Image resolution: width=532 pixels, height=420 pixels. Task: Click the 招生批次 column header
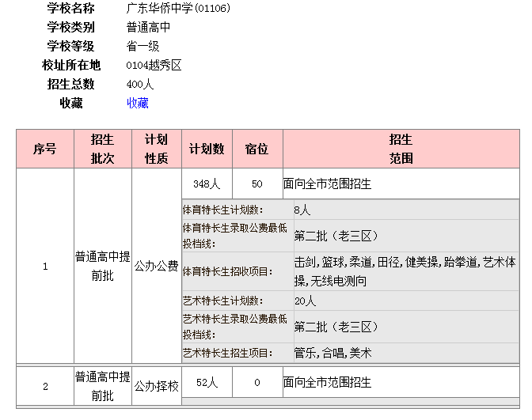click(x=102, y=149)
